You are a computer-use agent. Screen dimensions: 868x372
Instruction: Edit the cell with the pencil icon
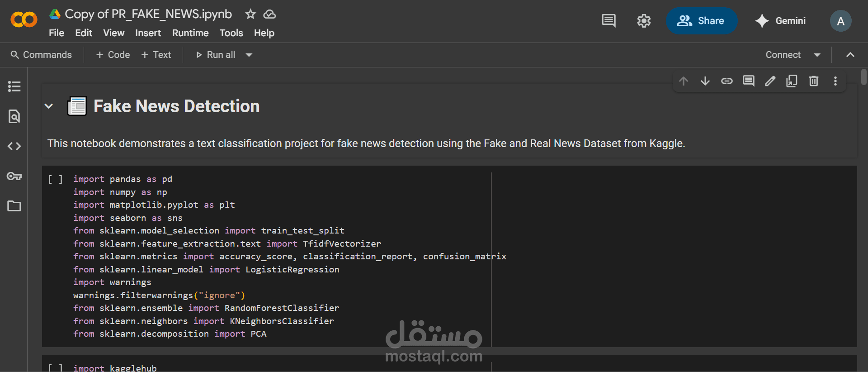[770, 81]
